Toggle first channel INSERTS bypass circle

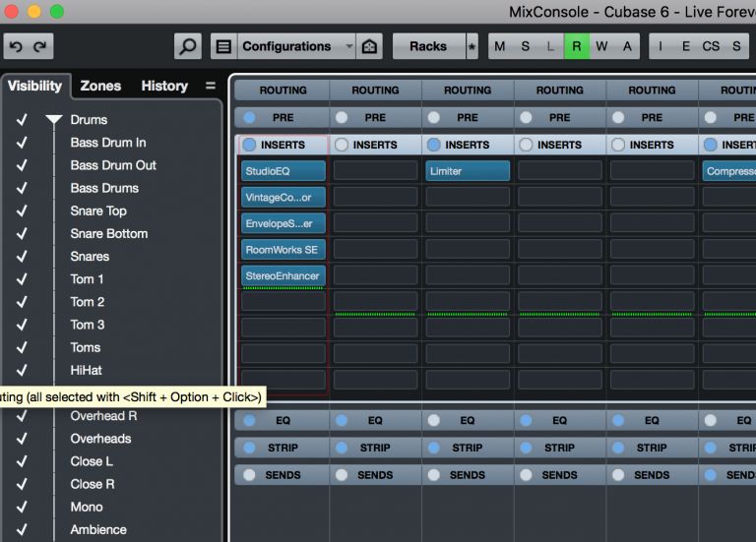pyautogui.click(x=249, y=145)
